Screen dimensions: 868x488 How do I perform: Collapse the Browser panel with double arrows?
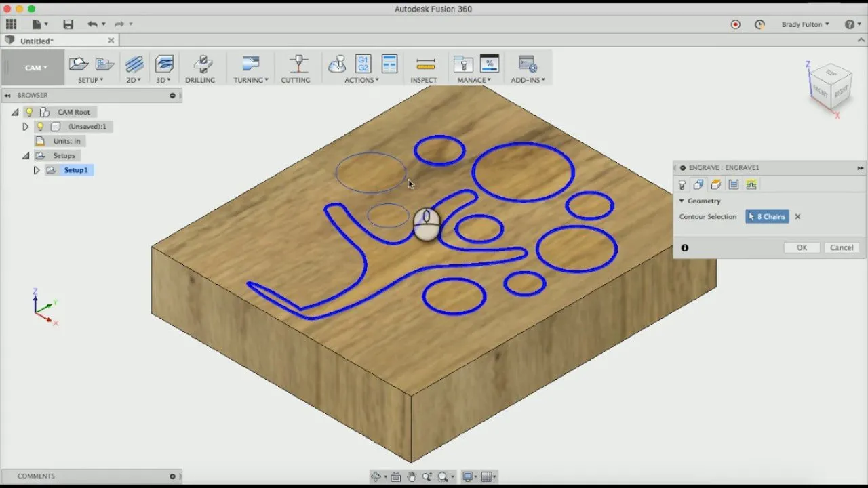pos(7,96)
